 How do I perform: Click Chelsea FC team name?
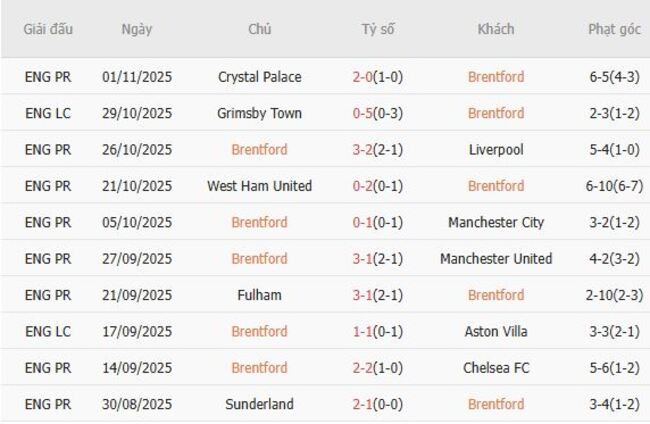(x=496, y=368)
